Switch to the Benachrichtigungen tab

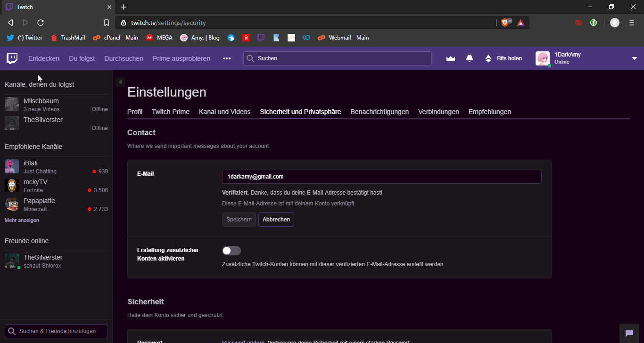coord(380,112)
